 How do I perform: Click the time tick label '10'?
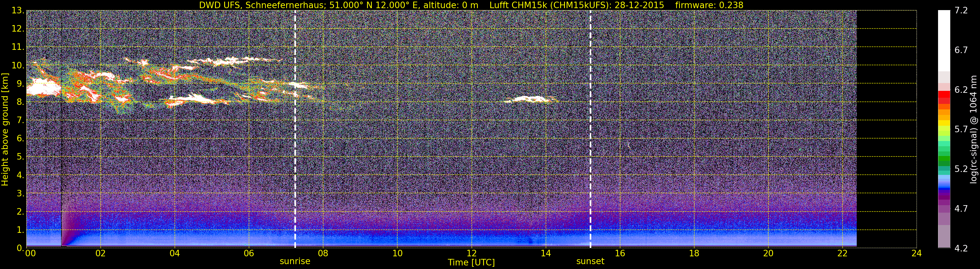click(x=397, y=253)
